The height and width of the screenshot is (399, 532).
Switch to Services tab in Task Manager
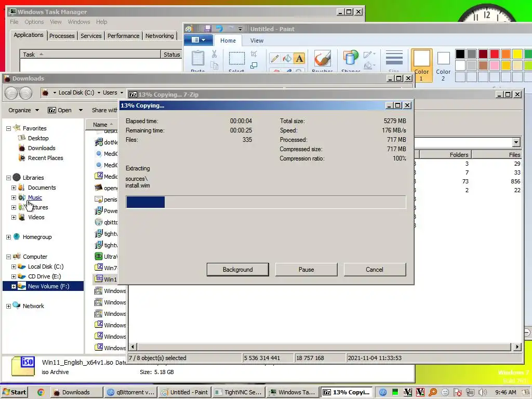(91, 36)
